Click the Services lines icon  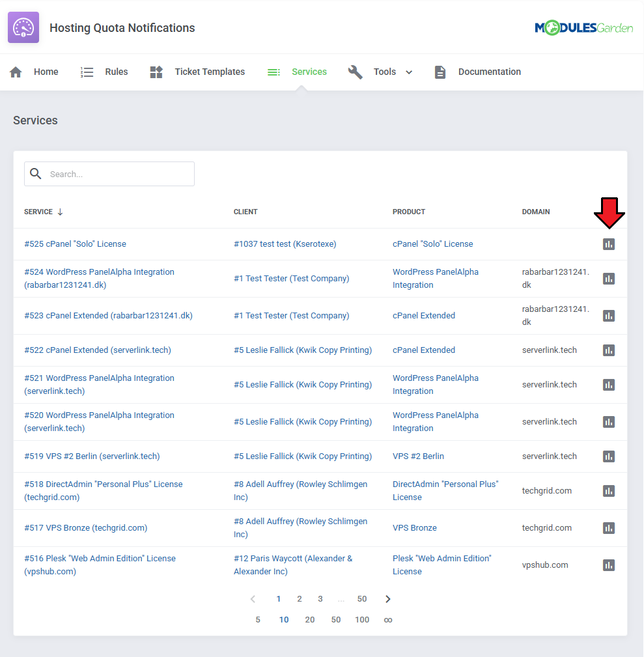273,72
